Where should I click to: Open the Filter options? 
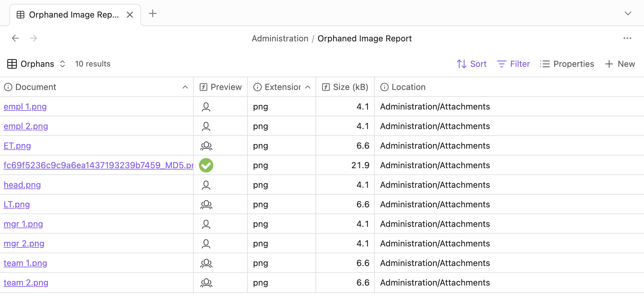pyautogui.click(x=513, y=64)
